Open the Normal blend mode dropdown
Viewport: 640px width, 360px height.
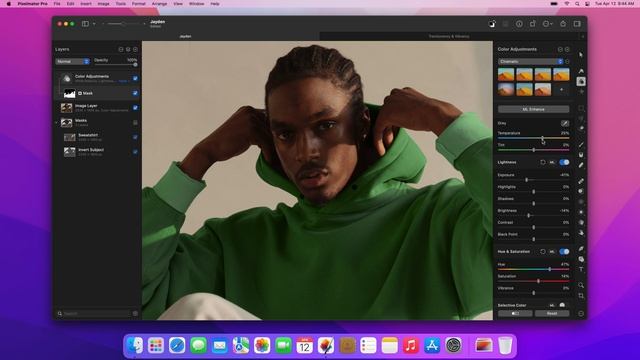pos(73,61)
